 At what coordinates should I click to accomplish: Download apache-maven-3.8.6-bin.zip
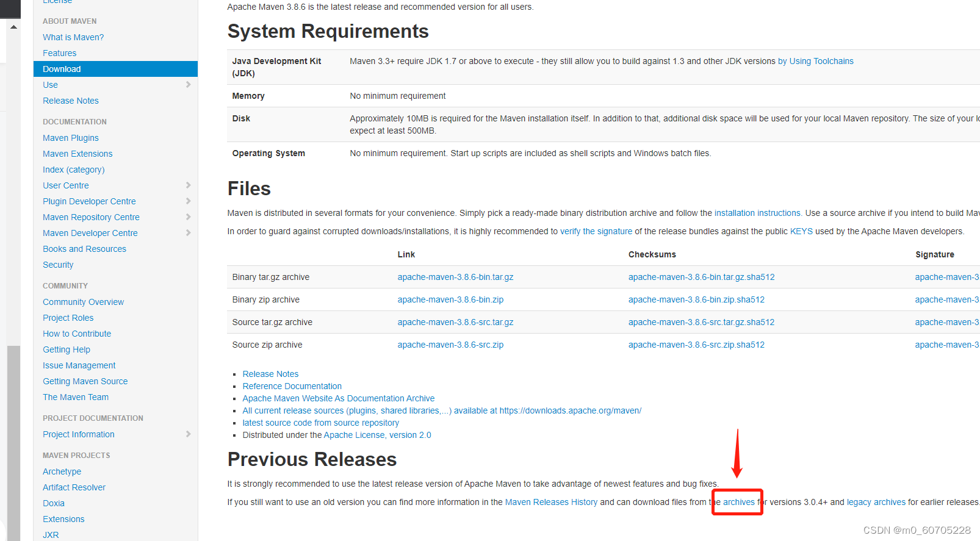[450, 299]
